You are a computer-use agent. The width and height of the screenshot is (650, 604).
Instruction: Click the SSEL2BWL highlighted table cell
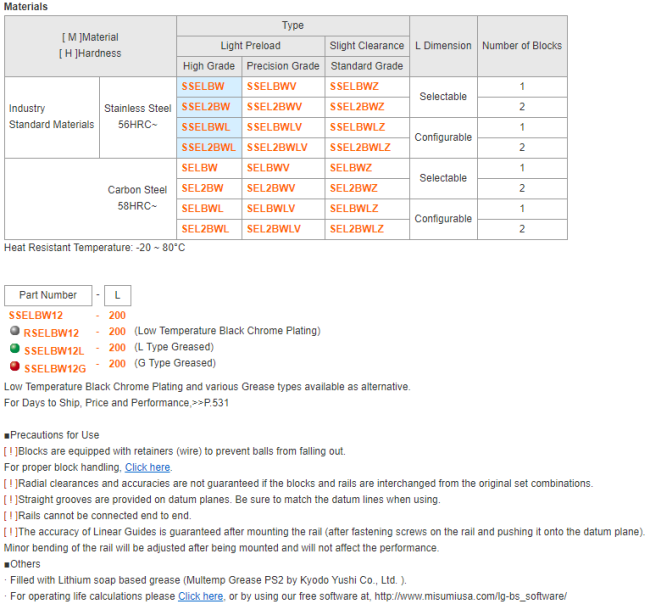coord(208,147)
